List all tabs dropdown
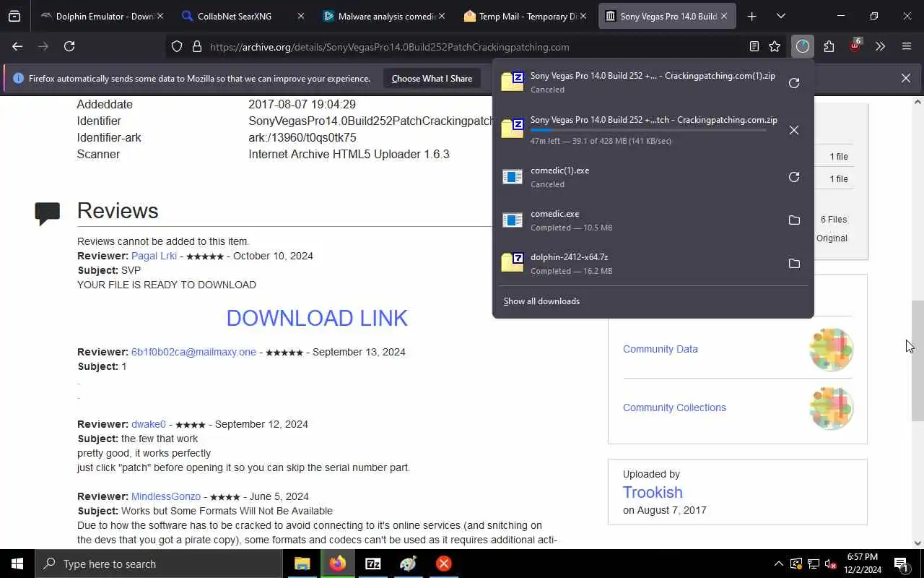The height and width of the screenshot is (578, 924). [781, 16]
